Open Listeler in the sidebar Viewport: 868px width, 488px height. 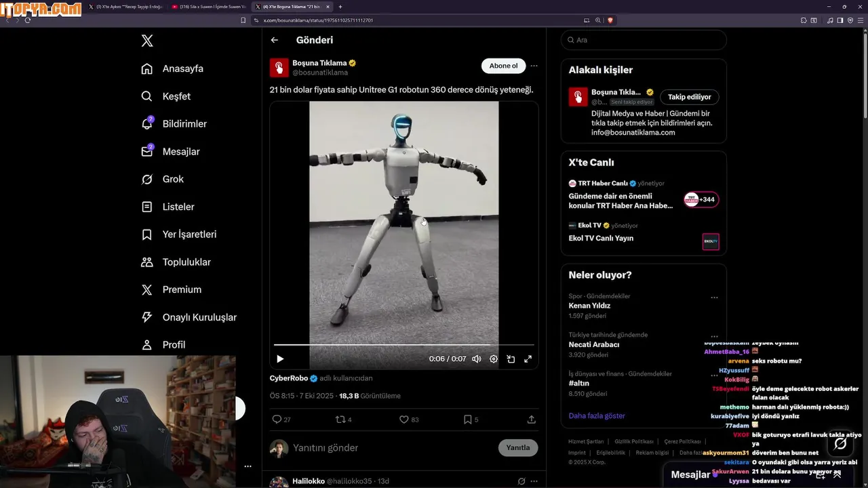[167, 207]
